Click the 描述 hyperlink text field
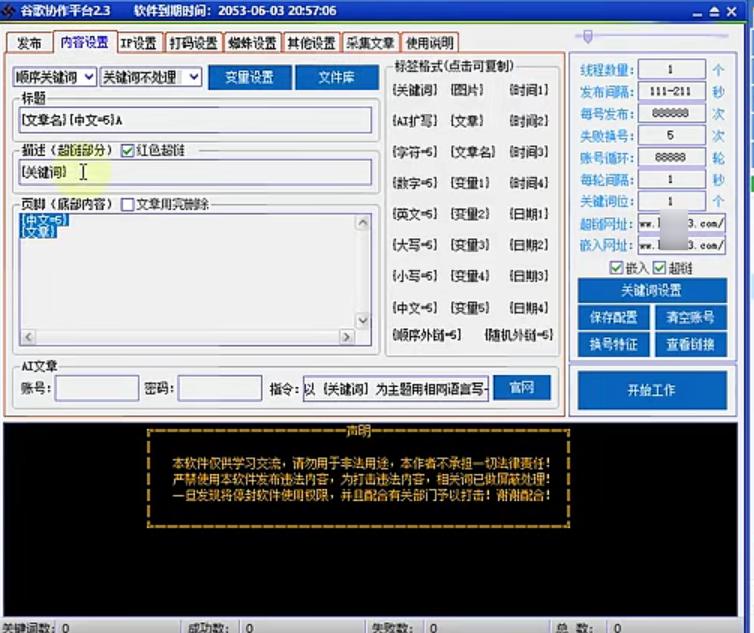 click(195, 172)
